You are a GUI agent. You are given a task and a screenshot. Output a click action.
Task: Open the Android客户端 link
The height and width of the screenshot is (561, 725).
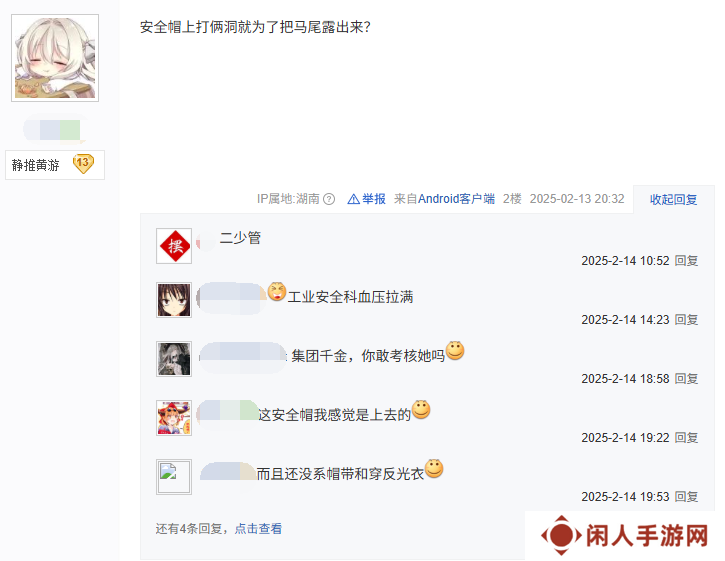(x=456, y=199)
